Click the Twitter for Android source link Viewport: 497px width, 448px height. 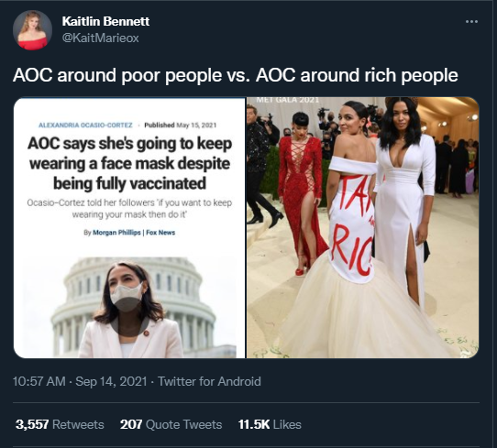[209, 381]
